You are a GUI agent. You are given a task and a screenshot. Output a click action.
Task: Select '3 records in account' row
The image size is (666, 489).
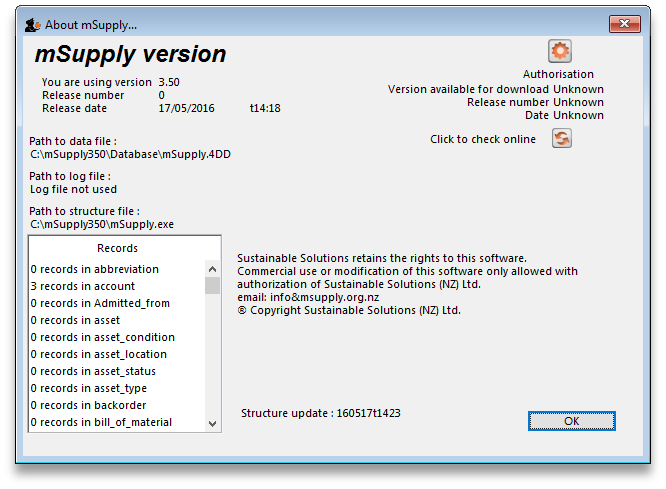83,286
